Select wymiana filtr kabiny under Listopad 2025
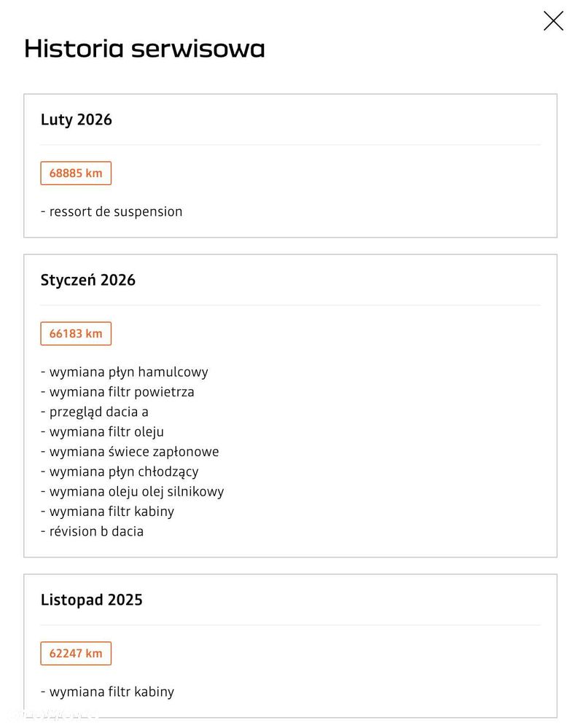 (x=107, y=692)
